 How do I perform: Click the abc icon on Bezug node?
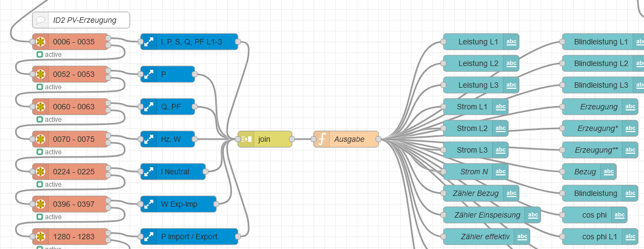(608, 172)
